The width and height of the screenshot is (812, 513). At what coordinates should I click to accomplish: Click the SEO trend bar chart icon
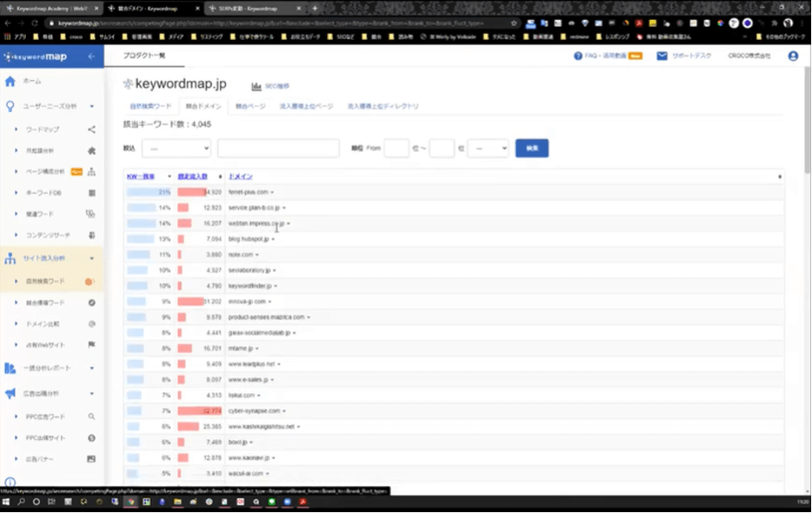[256, 86]
